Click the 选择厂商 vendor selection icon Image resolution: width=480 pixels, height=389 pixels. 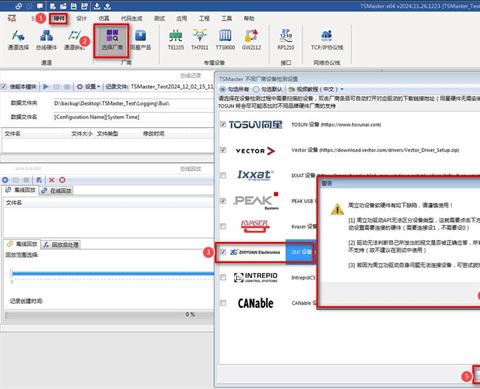pos(112,41)
